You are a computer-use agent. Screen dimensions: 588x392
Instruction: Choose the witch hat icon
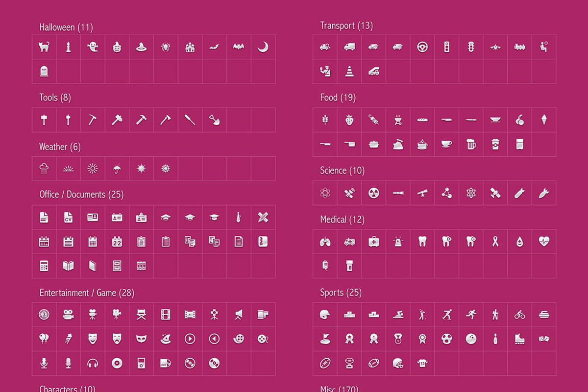point(141,47)
